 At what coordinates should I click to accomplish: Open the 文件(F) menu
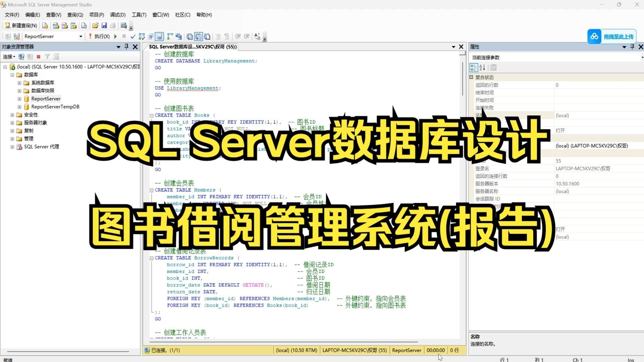(12, 15)
